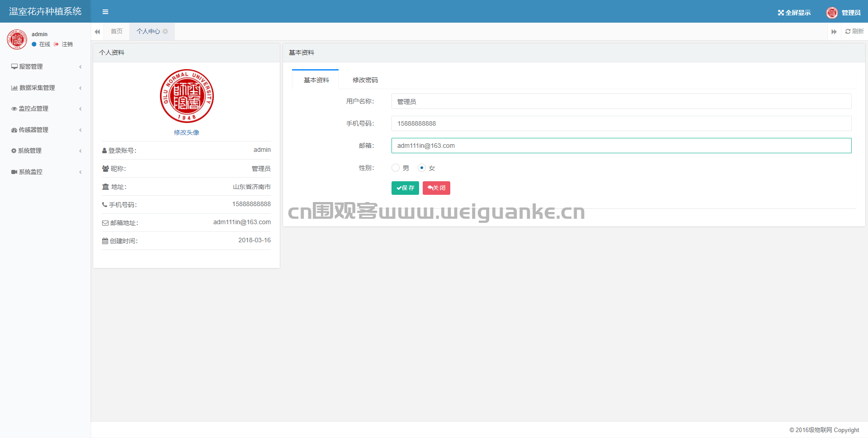The width and height of the screenshot is (868, 438).
Task: Click the university logo profile picture
Action: click(x=187, y=96)
